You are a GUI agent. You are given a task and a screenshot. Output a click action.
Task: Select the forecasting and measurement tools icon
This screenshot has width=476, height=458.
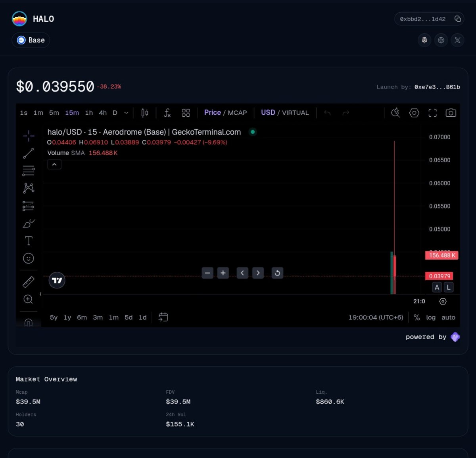[x=29, y=206]
